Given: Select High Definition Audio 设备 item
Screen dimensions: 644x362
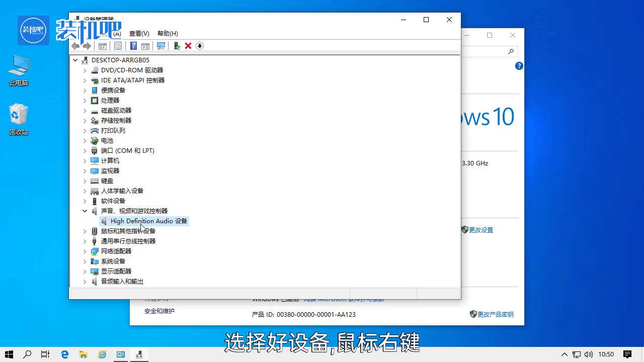Looking at the screenshot, I should click(148, 221).
